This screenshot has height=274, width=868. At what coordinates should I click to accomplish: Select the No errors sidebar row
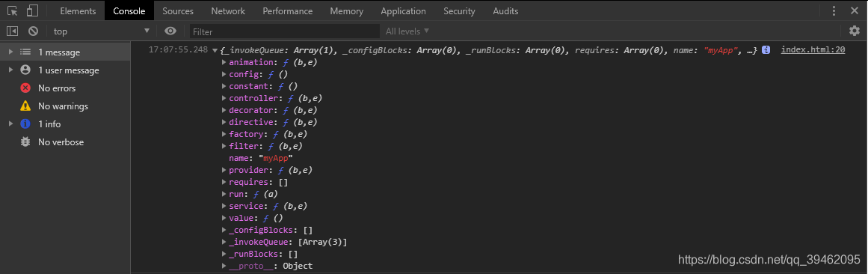[65, 88]
